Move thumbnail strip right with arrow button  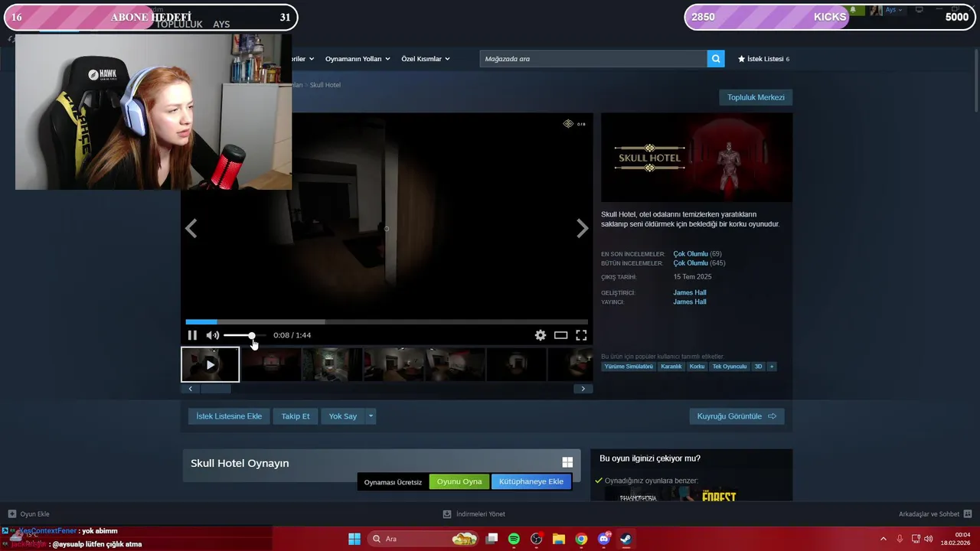(583, 389)
